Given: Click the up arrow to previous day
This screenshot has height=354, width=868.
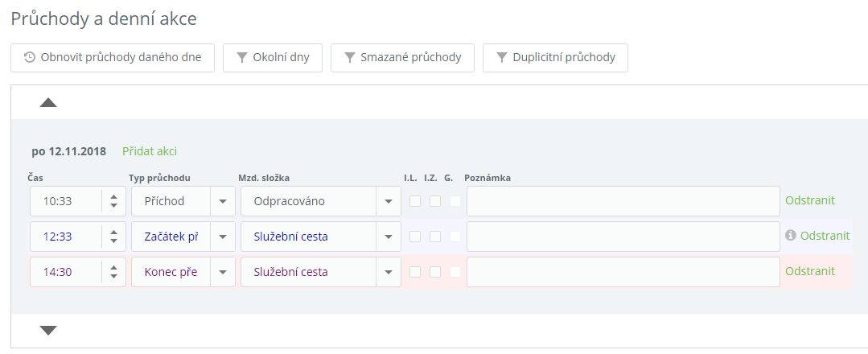Looking at the screenshot, I should 48,103.
